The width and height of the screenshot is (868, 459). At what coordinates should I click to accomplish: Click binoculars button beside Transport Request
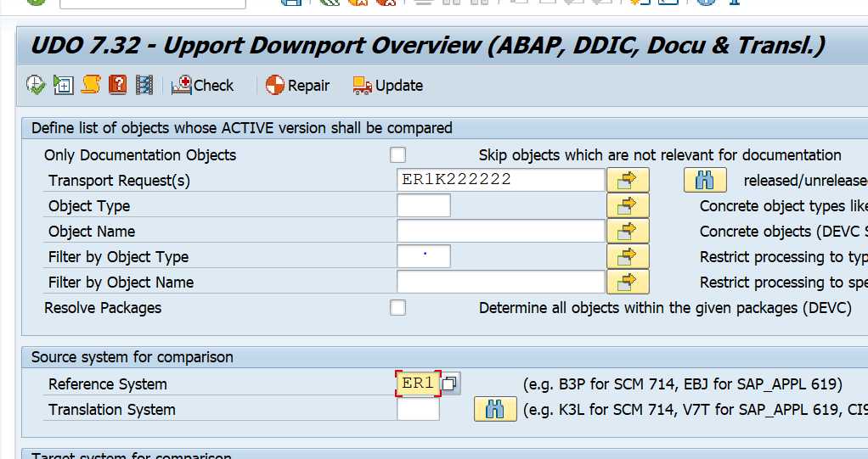[x=704, y=181]
